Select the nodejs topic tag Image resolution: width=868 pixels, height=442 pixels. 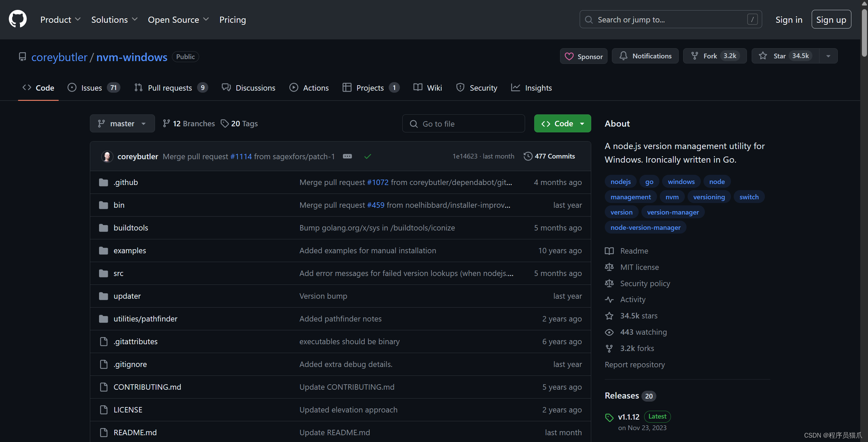tap(621, 182)
